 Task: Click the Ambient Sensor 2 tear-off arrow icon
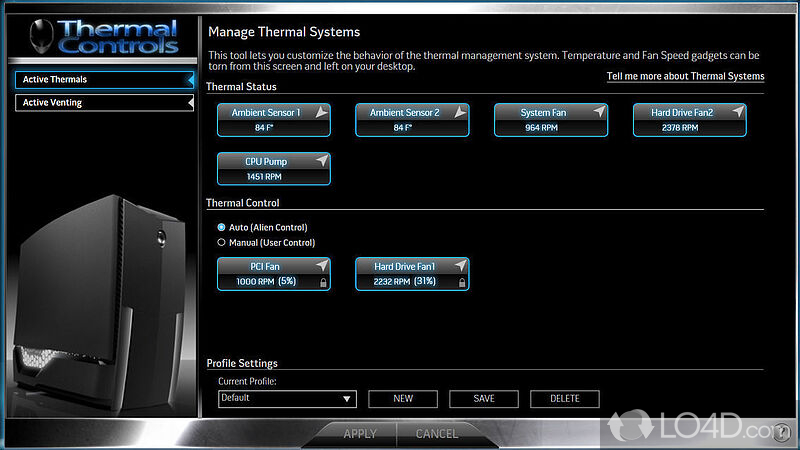pos(459,113)
